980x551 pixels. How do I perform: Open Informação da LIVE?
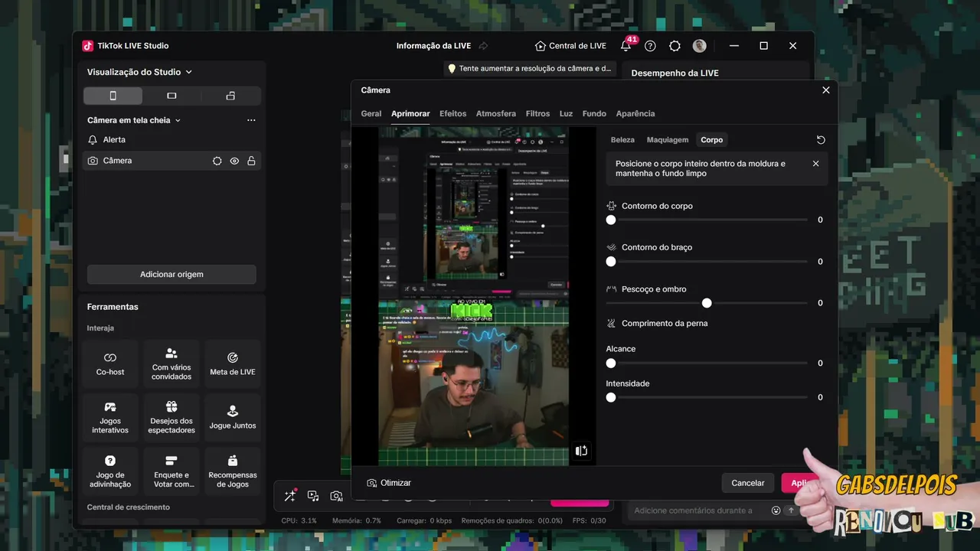[x=433, y=46]
